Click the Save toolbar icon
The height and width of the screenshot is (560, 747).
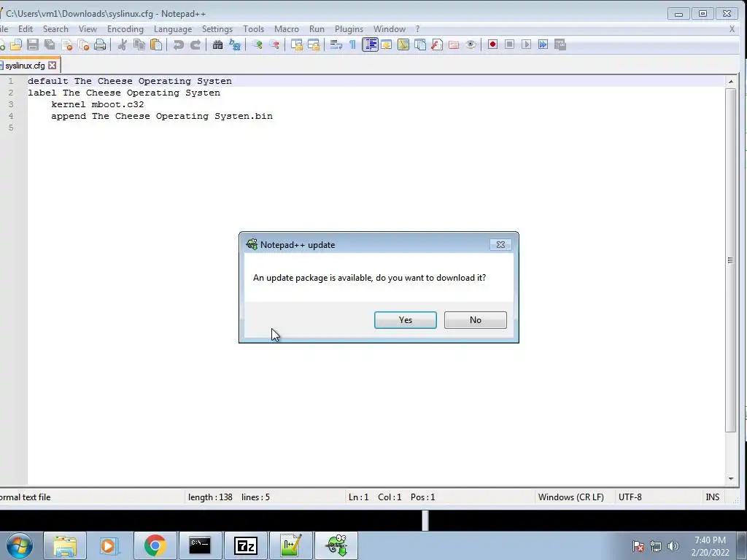click(x=32, y=44)
